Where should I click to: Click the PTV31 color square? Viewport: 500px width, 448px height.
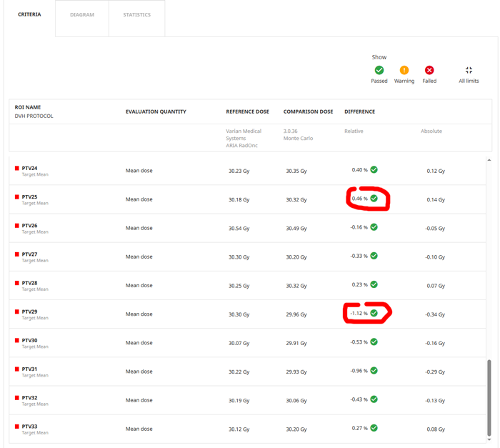[x=17, y=369]
